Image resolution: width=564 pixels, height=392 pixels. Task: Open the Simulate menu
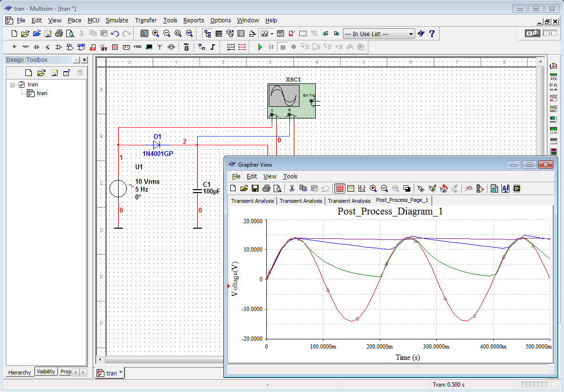[117, 20]
